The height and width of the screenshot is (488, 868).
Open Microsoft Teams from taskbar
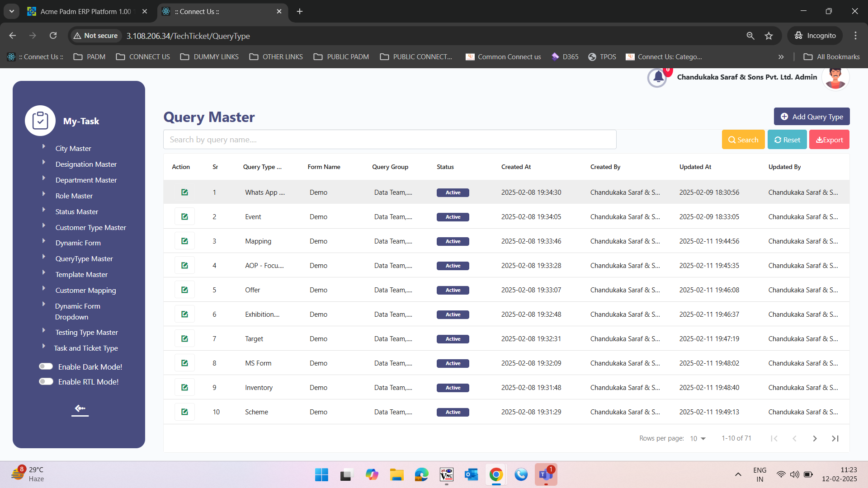click(546, 474)
